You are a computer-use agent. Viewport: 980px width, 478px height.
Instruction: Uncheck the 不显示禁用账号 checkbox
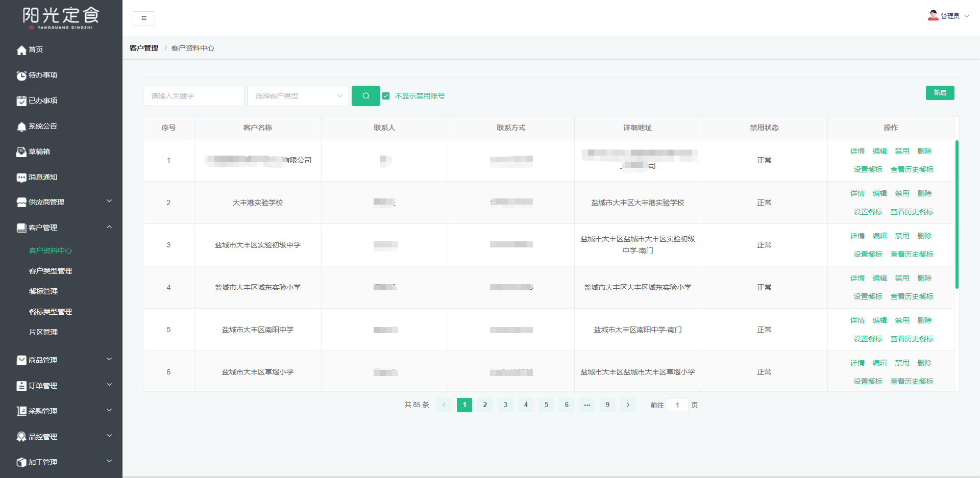[x=386, y=96]
